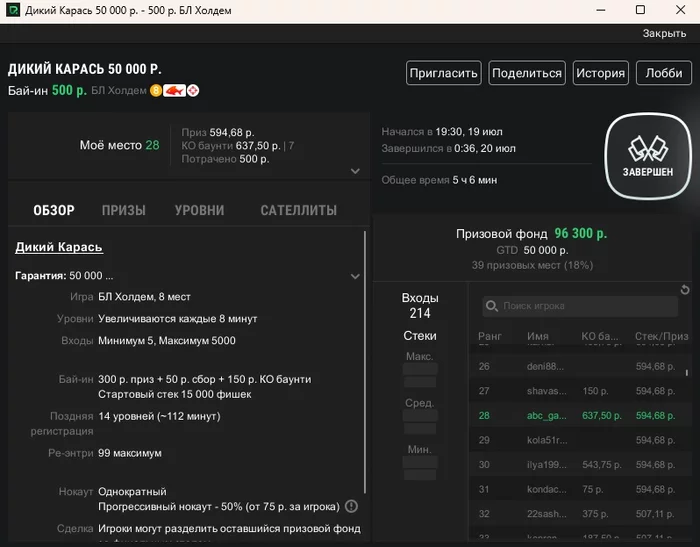This screenshot has width=700, height=547.
Task: Click the 39 призовых мест (18%) text
Action: 532,265
